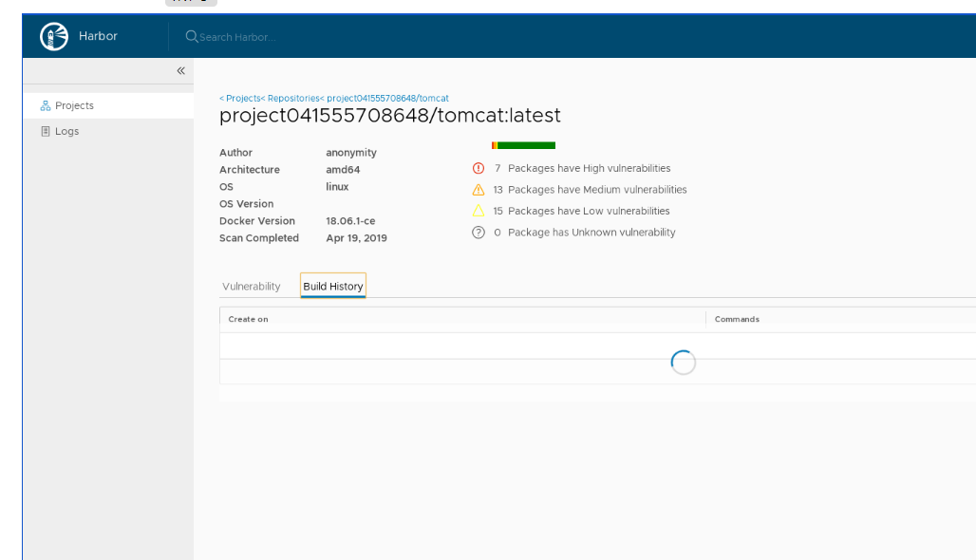Click the Medium vulnerabilities warning icon
Viewport: 976px width, 560px height.
click(478, 189)
